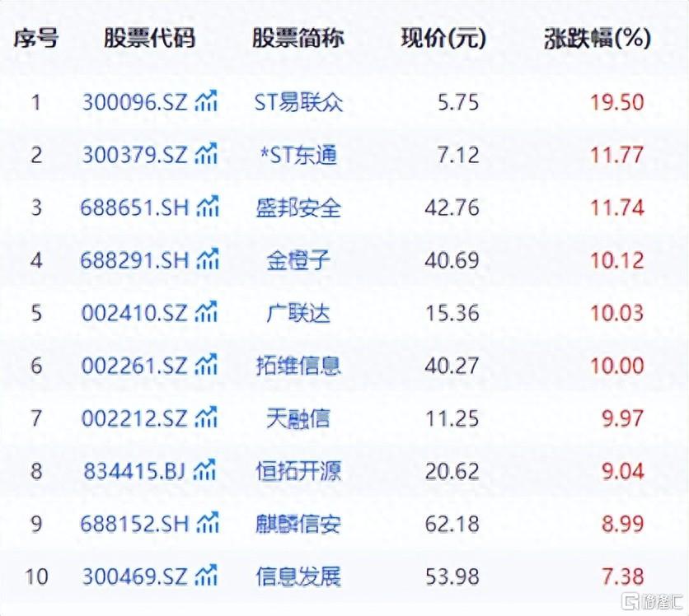Image resolution: width=689 pixels, height=616 pixels.
Task: Click change value 11.77
Action: (617, 155)
